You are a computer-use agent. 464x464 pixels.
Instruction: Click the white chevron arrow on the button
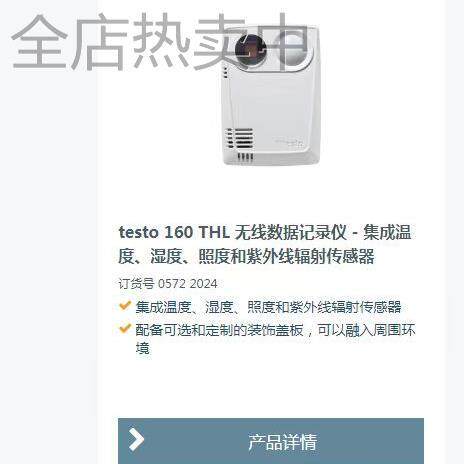click(137, 440)
